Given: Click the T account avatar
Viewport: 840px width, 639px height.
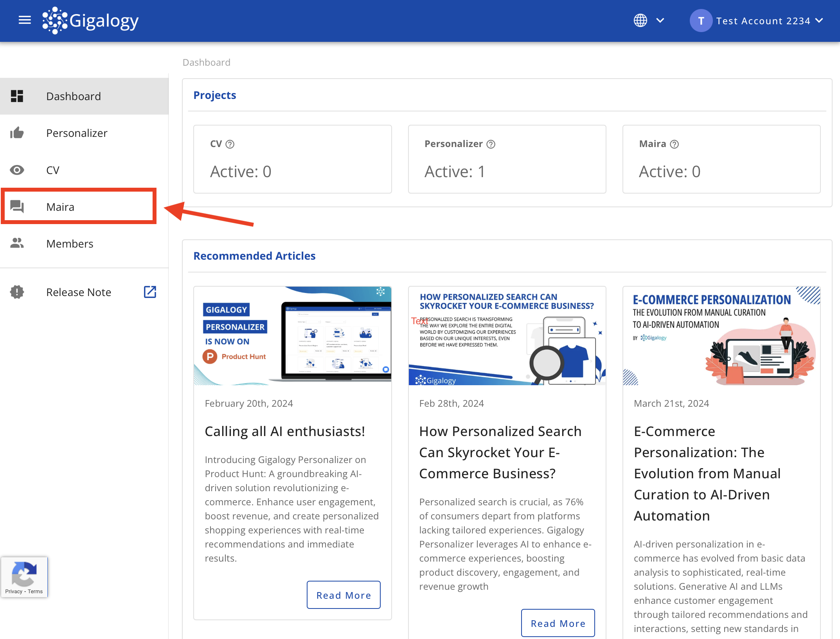Looking at the screenshot, I should click(701, 21).
